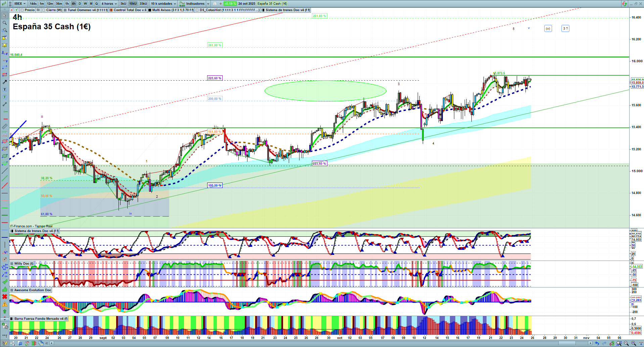Select the green checkmark tool

(5, 282)
